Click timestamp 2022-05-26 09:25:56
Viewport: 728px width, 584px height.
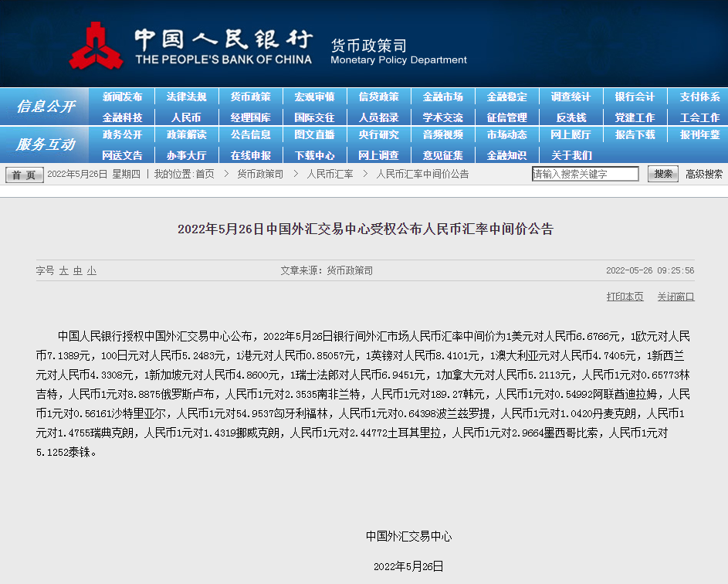point(650,270)
